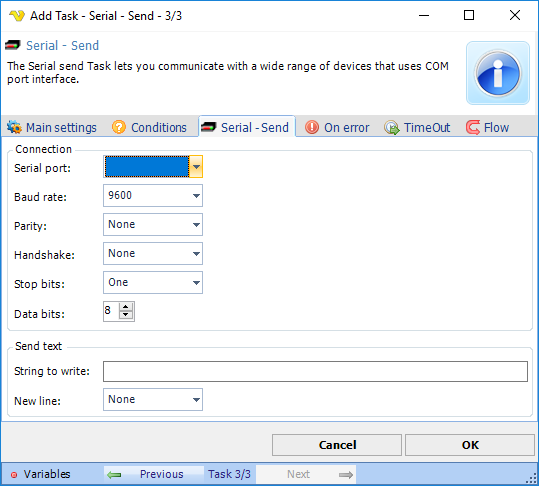Go to the On error tab
The width and height of the screenshot is (539, 486).
tap(337, 128)
